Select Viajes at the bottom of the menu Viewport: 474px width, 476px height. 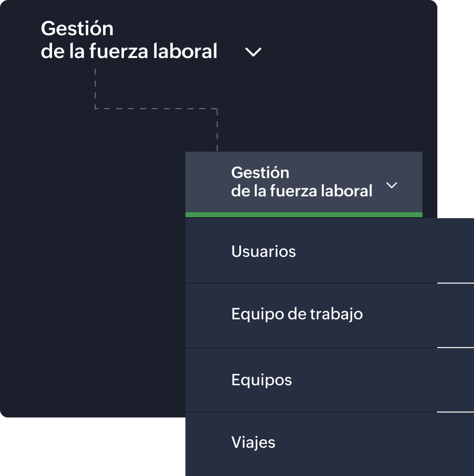tap(253, 443)
